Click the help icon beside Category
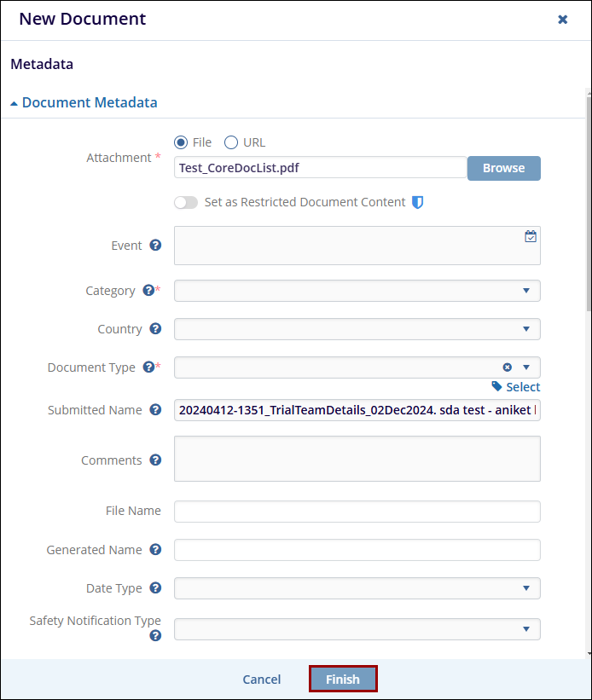The image size is (592, 700). point(148,291)
